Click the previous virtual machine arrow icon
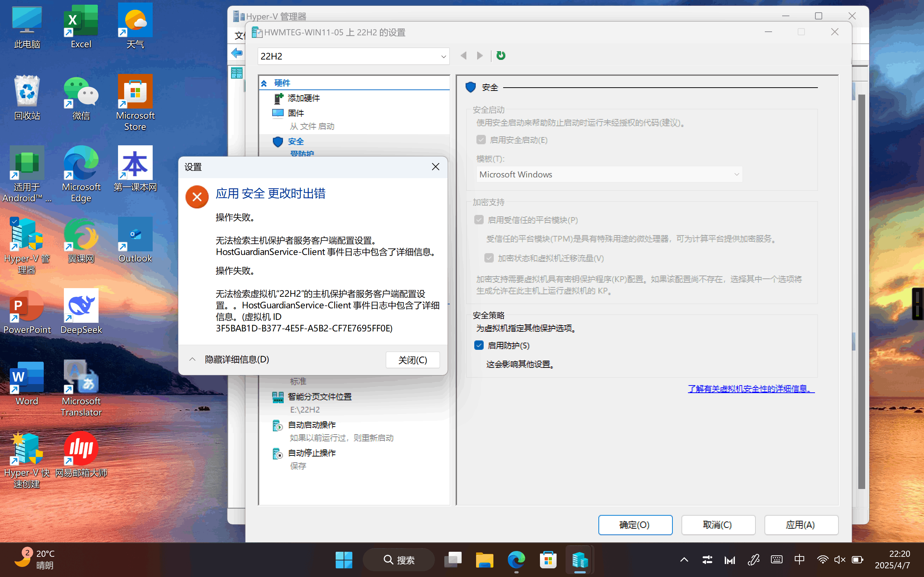924x577 pixels. [463, 56]
